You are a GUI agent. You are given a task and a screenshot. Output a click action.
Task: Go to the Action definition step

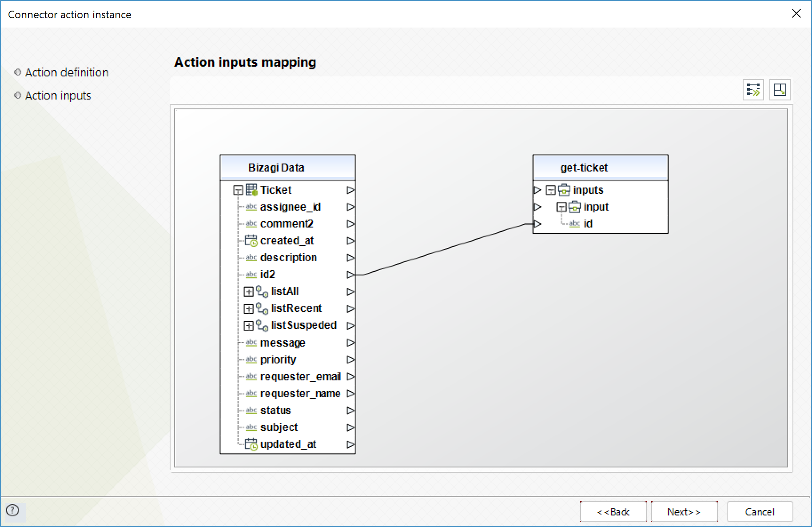tap(67, 72)
